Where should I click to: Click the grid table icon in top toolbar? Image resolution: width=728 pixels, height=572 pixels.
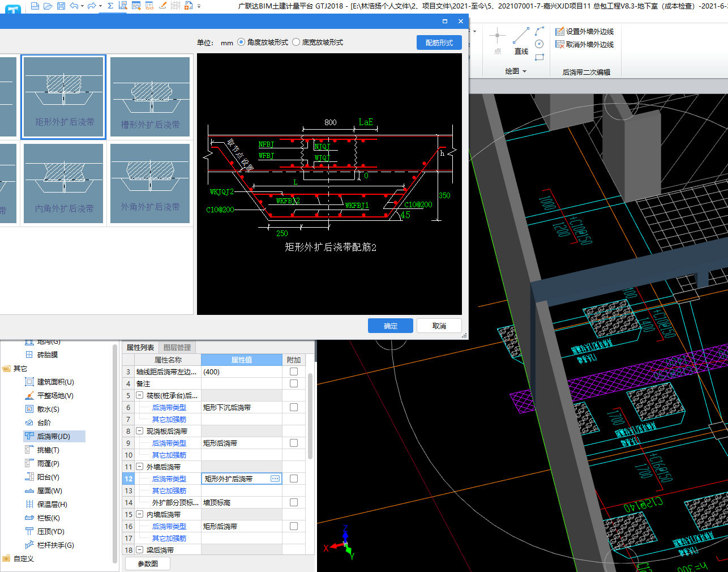[x=175, y=6]
